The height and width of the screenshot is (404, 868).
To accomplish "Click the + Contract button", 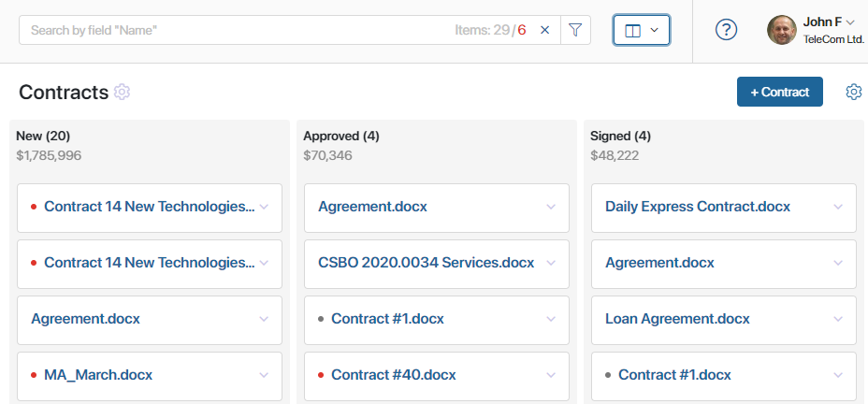I will tap(779, 92).
